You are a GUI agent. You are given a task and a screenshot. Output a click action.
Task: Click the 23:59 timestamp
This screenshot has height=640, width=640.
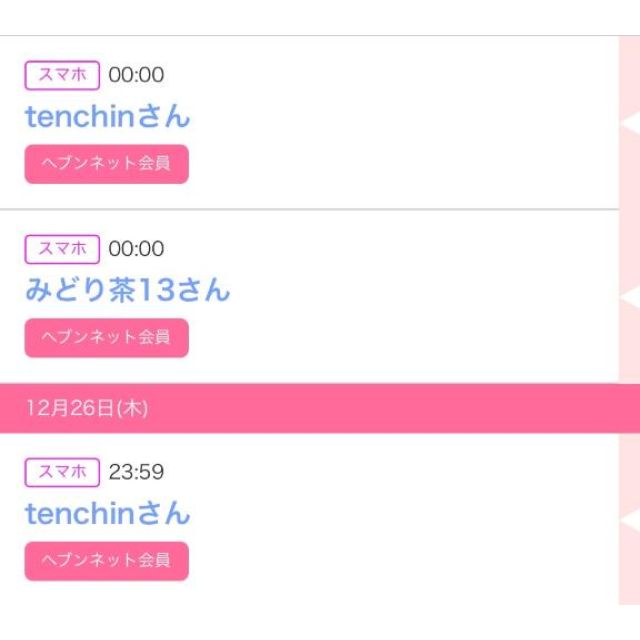(x=136, y=472)
